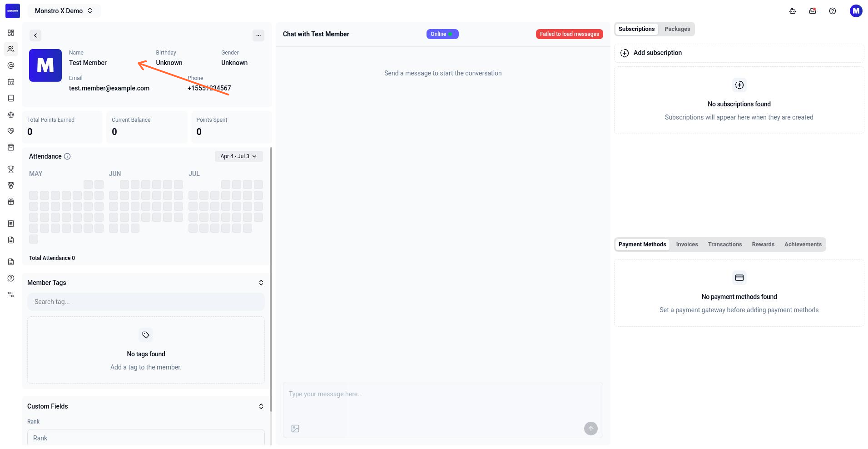868x449 pixels.
Task: Open the calendar clock sidebar icon
Action: [11, 82]
